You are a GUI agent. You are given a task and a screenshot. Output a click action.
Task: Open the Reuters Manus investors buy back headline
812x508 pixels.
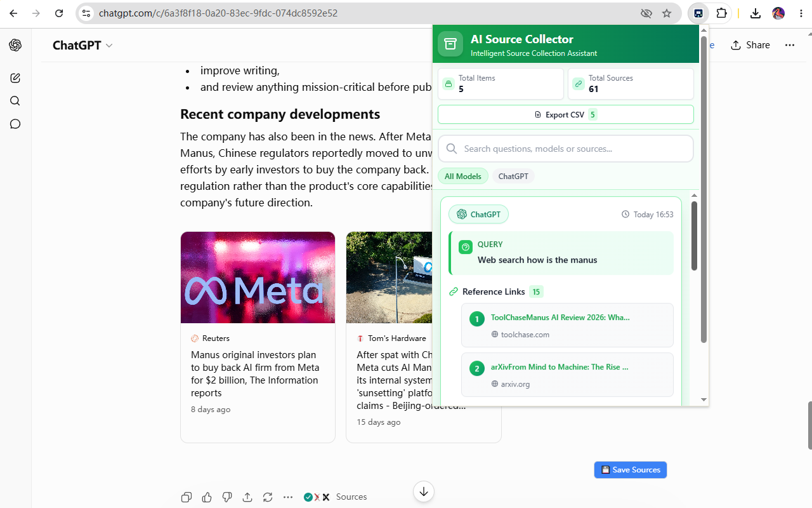click(255, 374)
